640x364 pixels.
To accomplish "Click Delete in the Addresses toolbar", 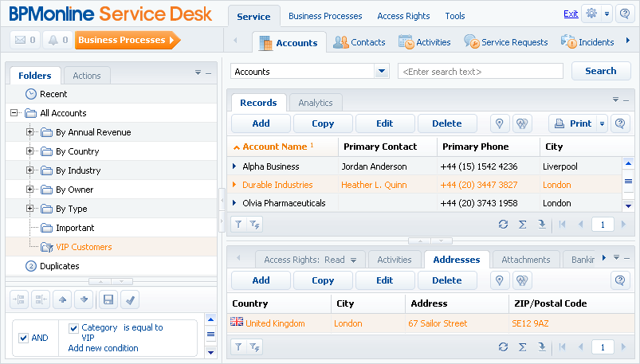I will (447, 280).
